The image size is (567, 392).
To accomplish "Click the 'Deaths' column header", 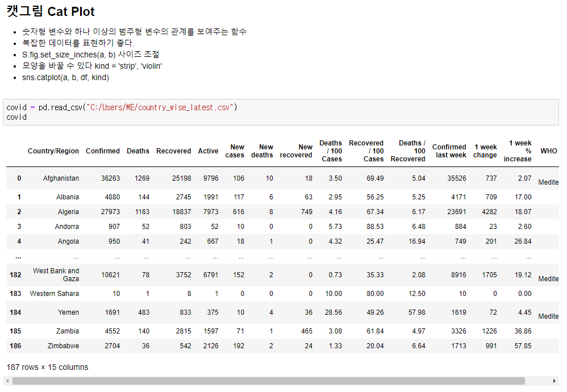I will [x=137, y=151].
